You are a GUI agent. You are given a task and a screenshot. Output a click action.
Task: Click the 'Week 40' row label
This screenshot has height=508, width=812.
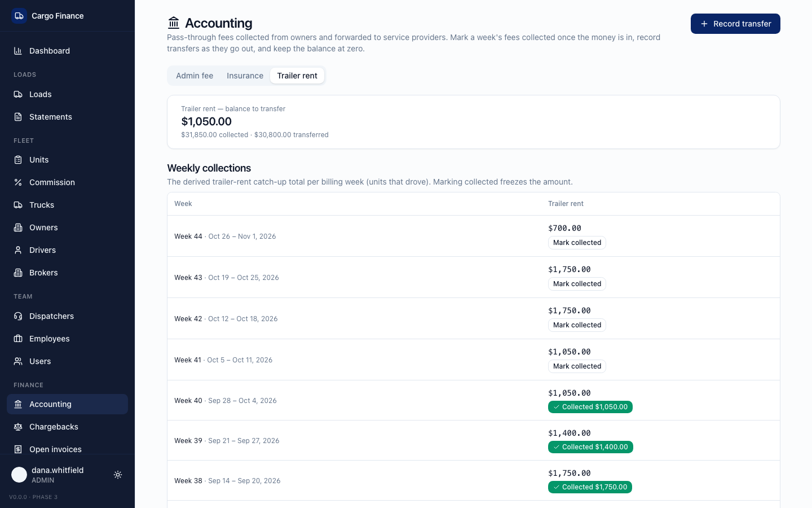(x=188, y=401)
